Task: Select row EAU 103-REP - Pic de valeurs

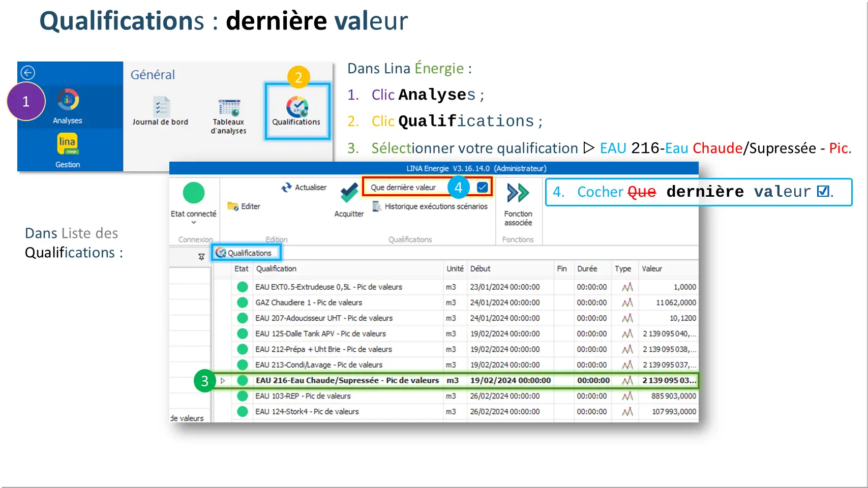Action: point(456,396)
